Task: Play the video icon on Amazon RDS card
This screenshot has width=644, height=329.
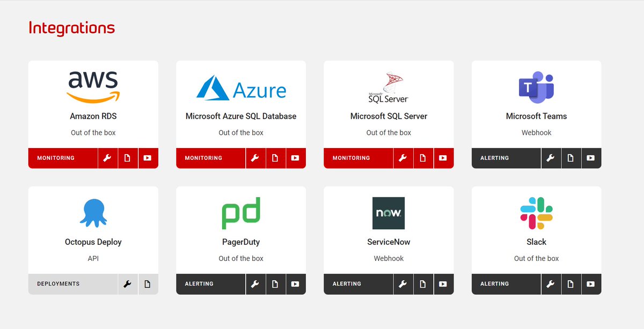Action: coord(148,158)
